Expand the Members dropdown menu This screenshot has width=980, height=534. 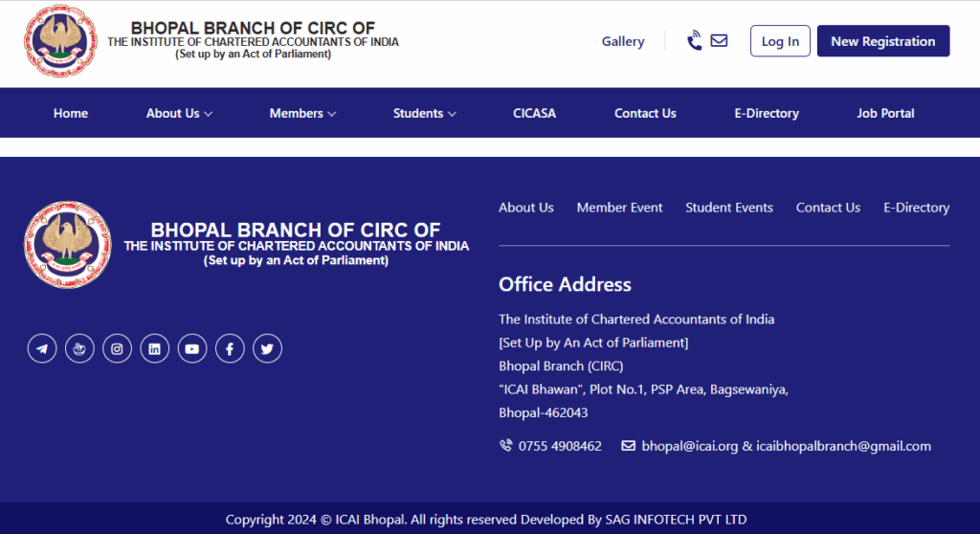pyautogui.click(x=302, y=113)
